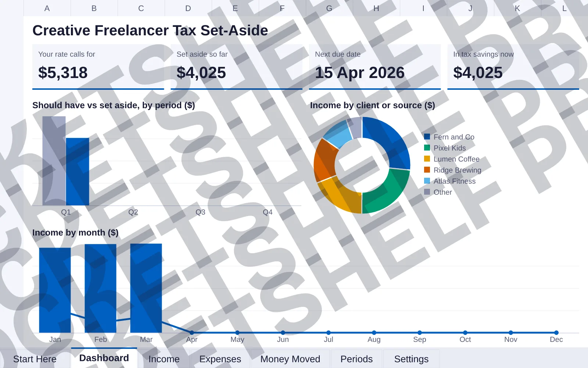Click the Atlas Fitness legend swatch
Image resolution: width=588 pixels, height=368 pixels.
pyautogui.click(x=427, y=181)
